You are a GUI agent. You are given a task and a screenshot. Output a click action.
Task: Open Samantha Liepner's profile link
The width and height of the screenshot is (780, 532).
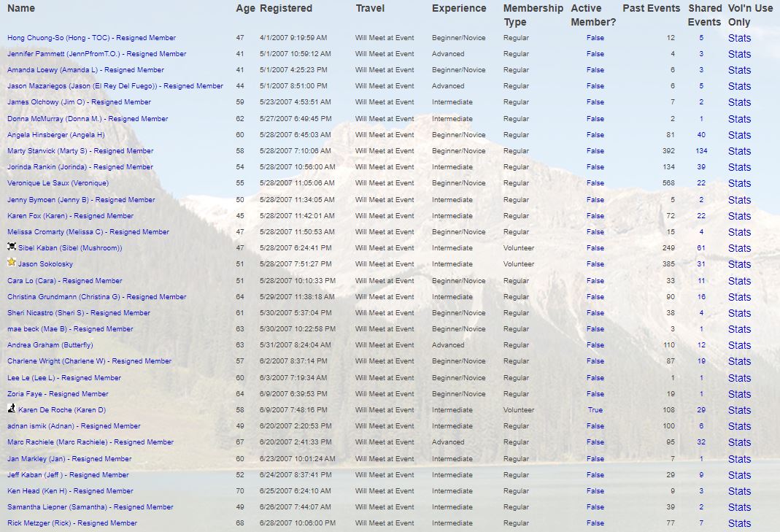tap(90, 507)
